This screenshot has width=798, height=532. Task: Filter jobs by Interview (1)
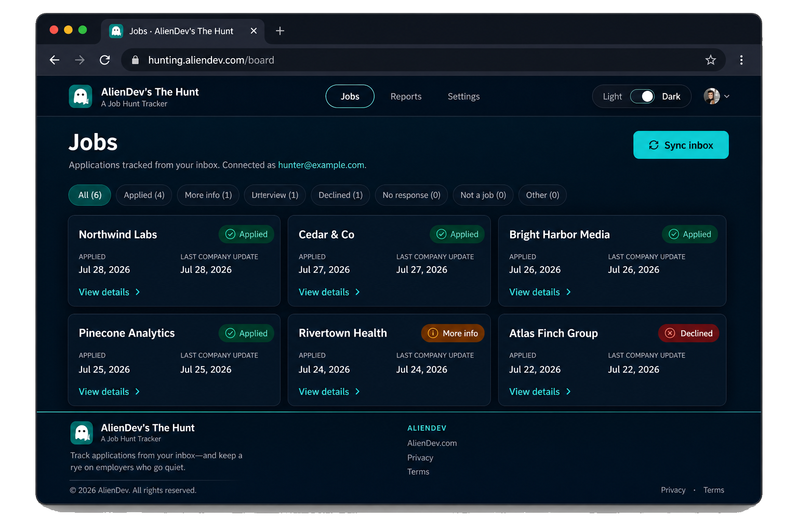[x=275, y=195]
